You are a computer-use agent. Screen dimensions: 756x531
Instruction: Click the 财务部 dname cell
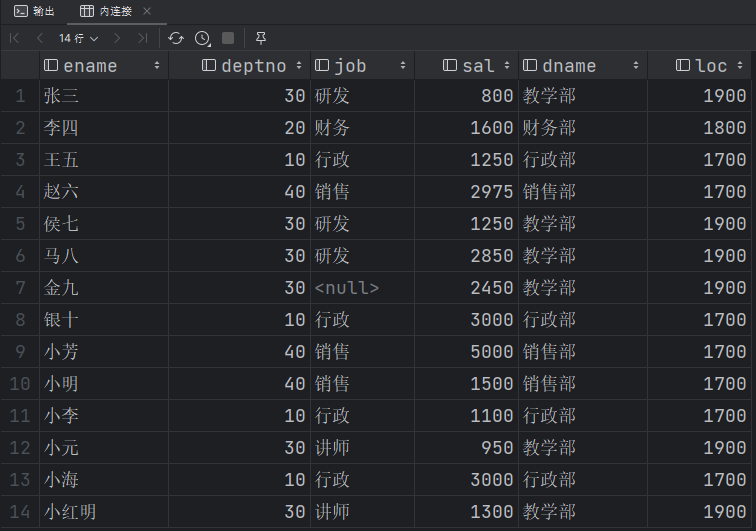click(583, 128)
